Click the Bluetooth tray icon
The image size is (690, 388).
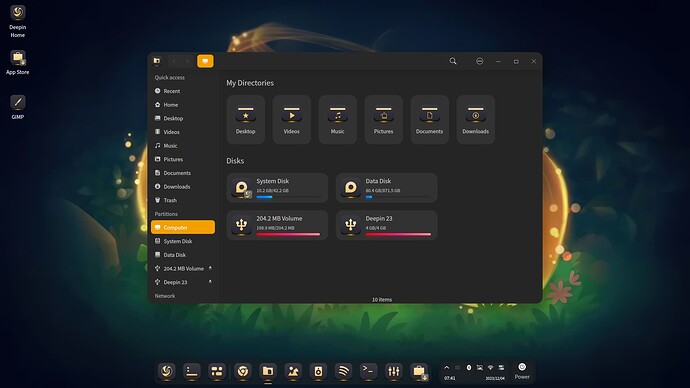[x=469, y=367]
